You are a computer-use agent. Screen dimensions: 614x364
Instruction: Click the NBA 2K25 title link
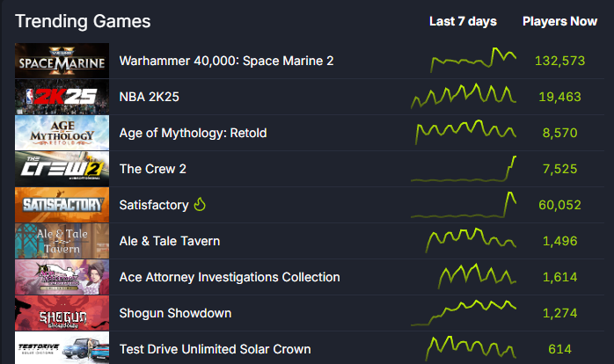150,97
